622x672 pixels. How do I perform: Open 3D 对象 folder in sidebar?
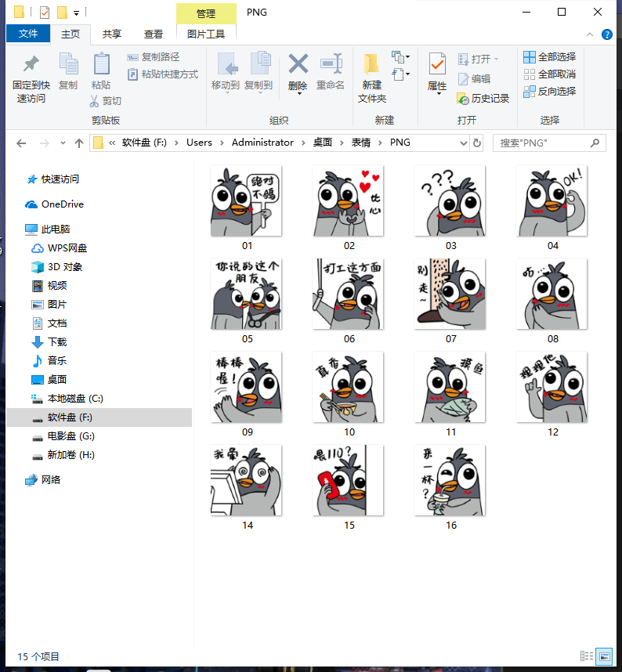pyautogui.click(x=65, y=267)
